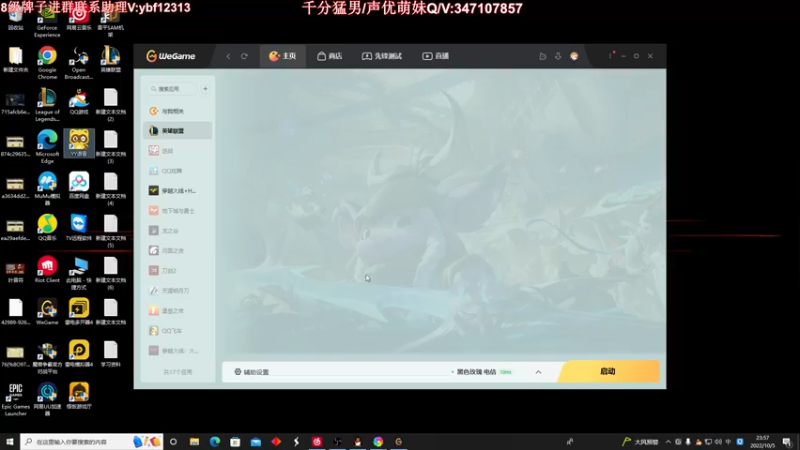Open the WeGame menu with red dot
Viewport: 800px width, 450px height.
(611, 56)
